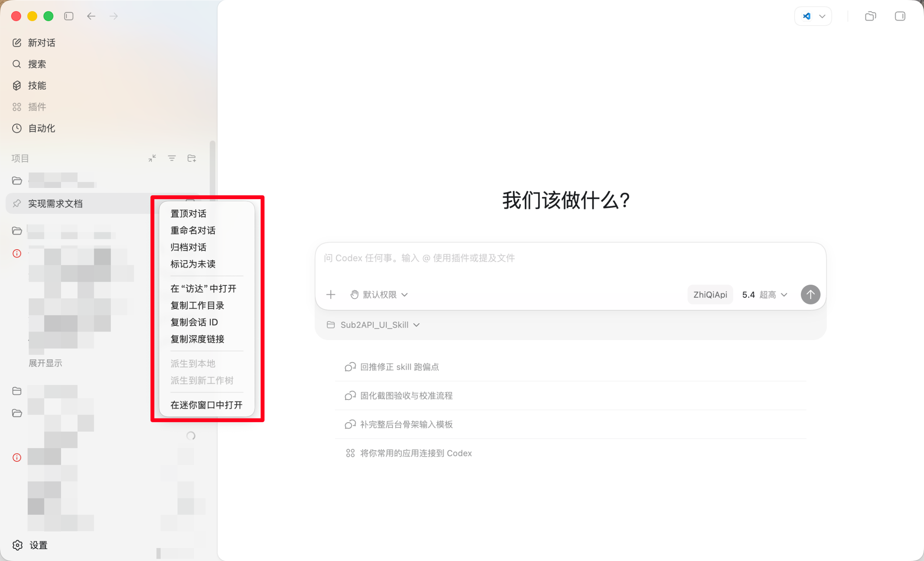The image size is (924, 561).
Task: Open the Sub2API_UI_Skill folder dropdown
Action: pyautogui.click(x=374, y=325)
